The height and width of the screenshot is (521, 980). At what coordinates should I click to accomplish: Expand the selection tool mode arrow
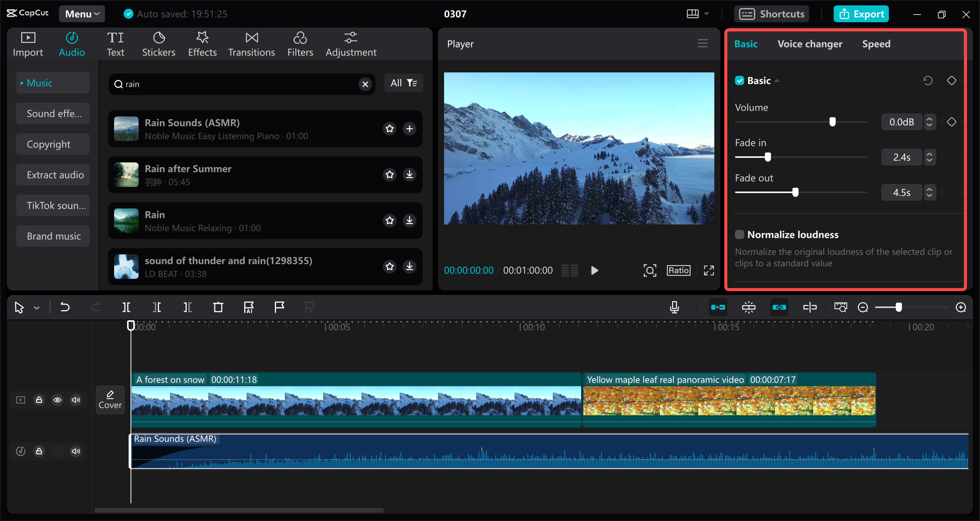(x=37, y=308)
